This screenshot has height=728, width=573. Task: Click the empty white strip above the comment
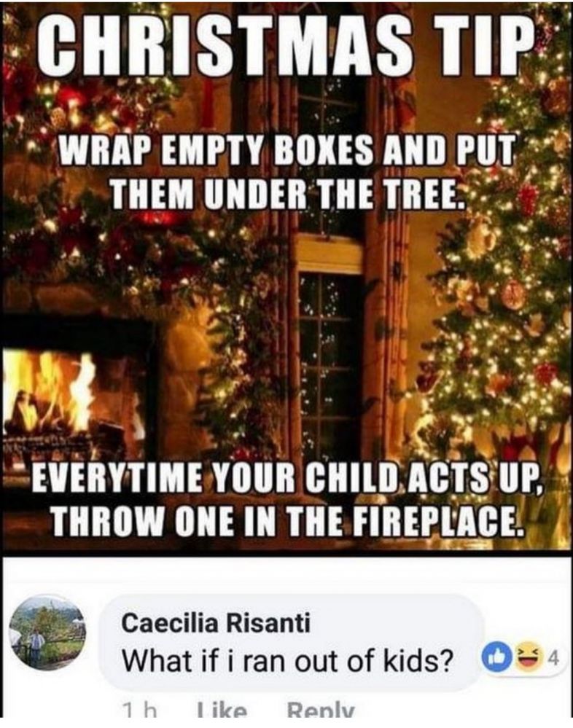point(286,574)
